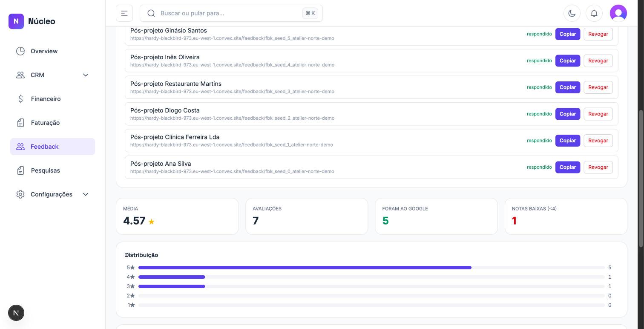Open the user avatar menu
Viewport: 644px width, 329px height.
[618, 13]
